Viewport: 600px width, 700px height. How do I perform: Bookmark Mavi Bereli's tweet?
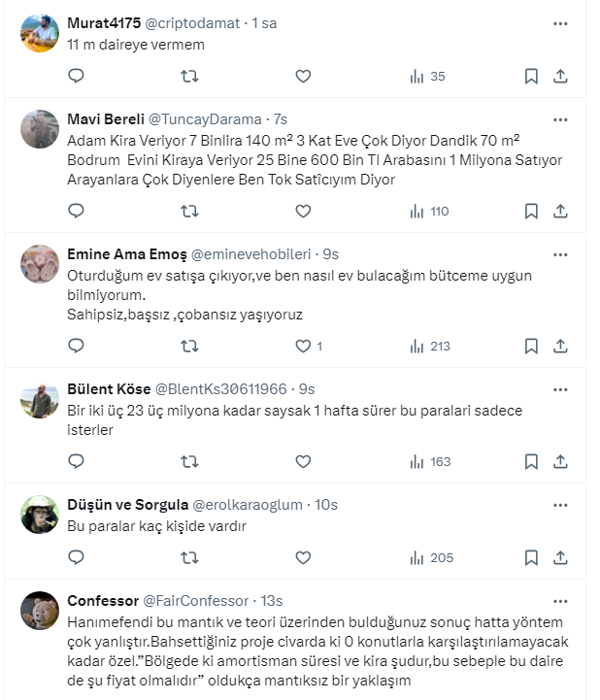531,211
